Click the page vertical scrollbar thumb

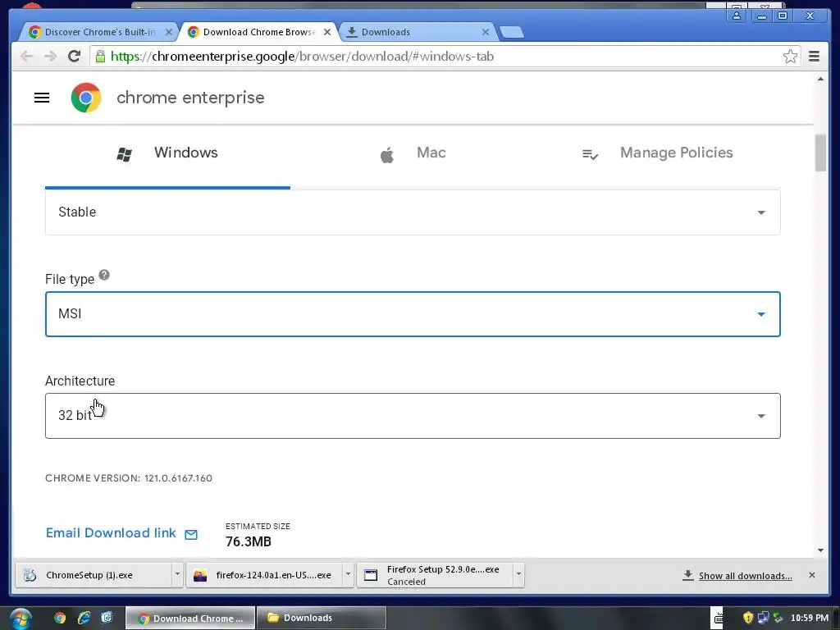(820, 153)
